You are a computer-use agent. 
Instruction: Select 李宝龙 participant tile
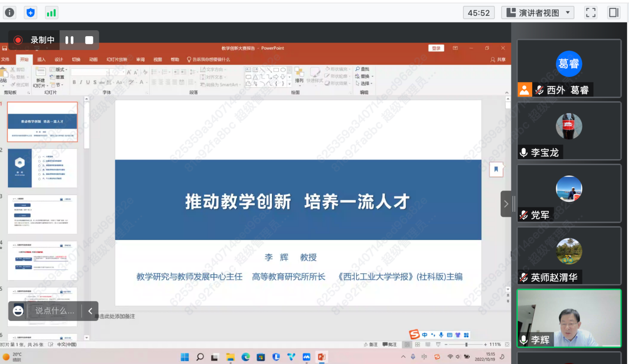(569, 131)
